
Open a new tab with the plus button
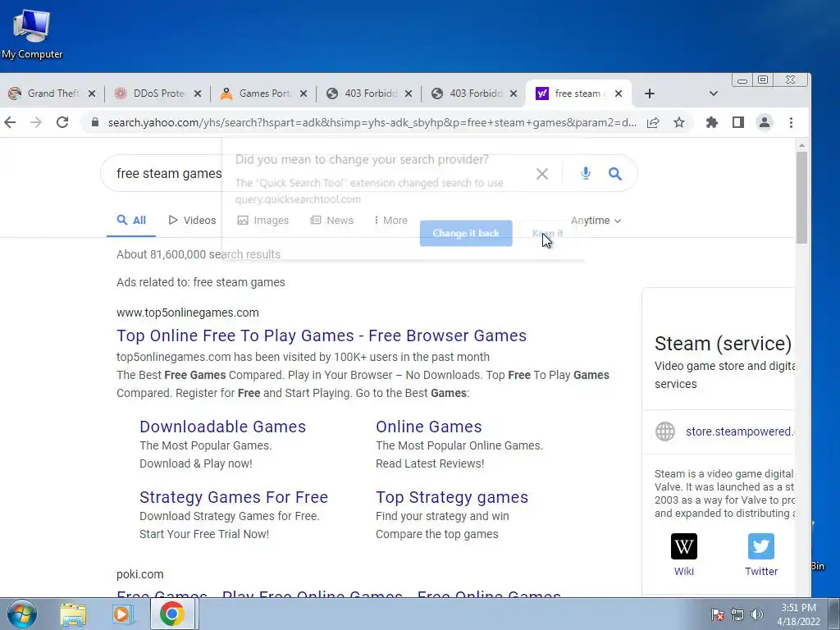pyautogui.click(x=650, y=94)
